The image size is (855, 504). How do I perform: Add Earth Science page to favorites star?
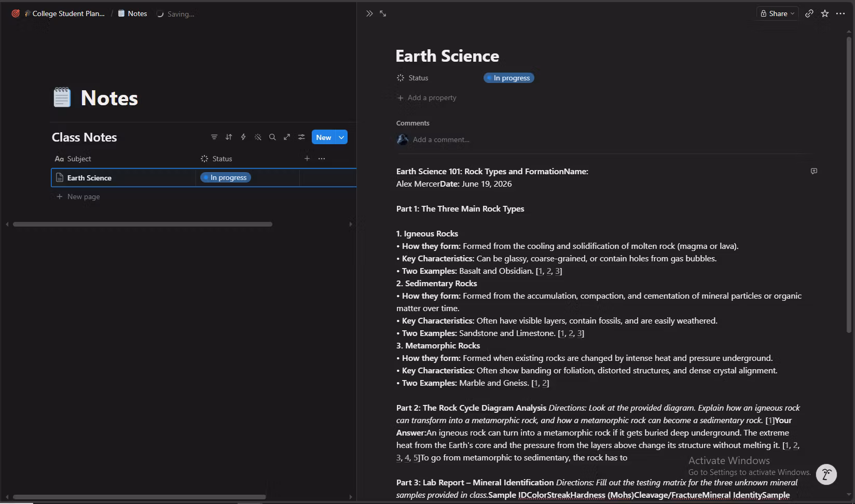[x=825, y=13]
